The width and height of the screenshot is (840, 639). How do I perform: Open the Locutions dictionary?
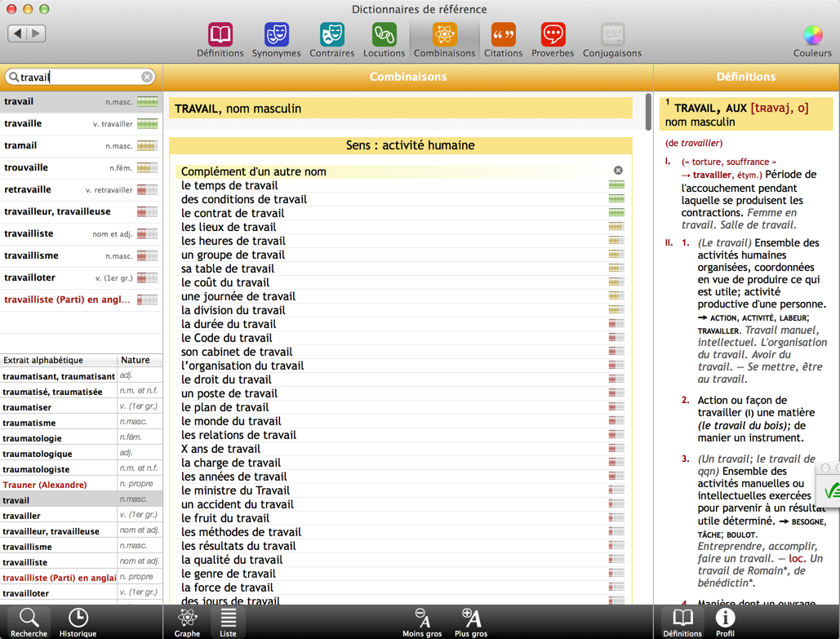[x=384, y=40]
